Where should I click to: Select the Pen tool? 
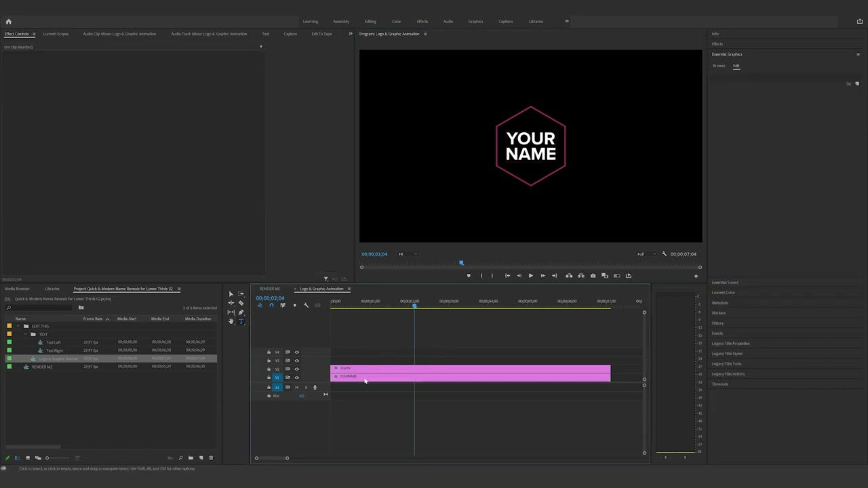pos(241,312)
